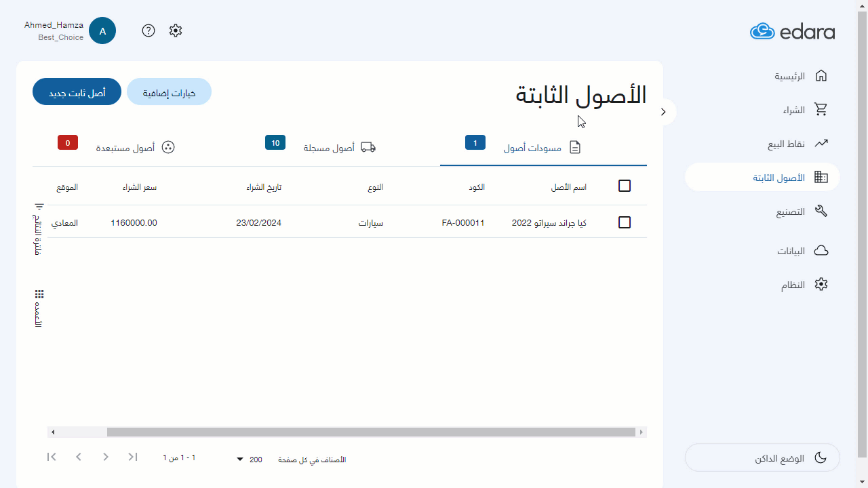Click the trend arrow icon for نقاط البيع
The image size is (868, 488).
point(821,143)
